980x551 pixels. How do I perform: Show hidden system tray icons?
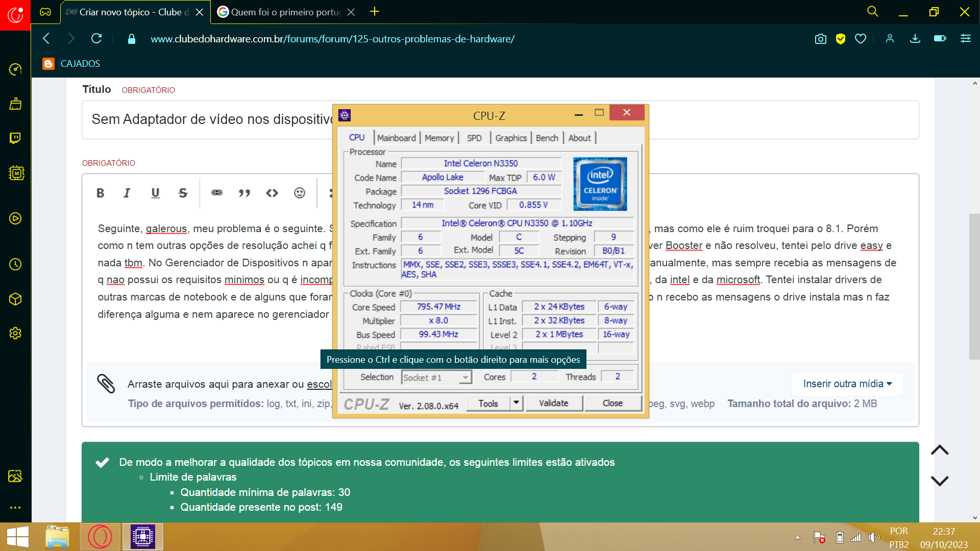click(797, 537)
